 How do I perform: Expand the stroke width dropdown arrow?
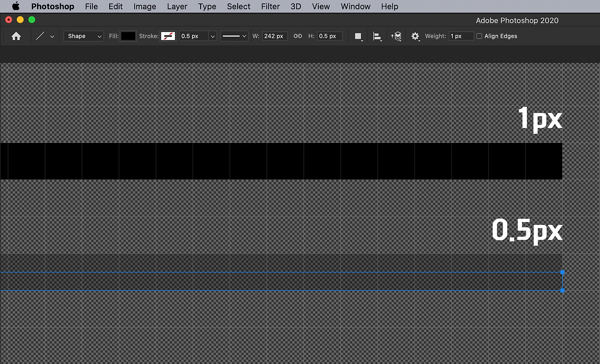212,36
